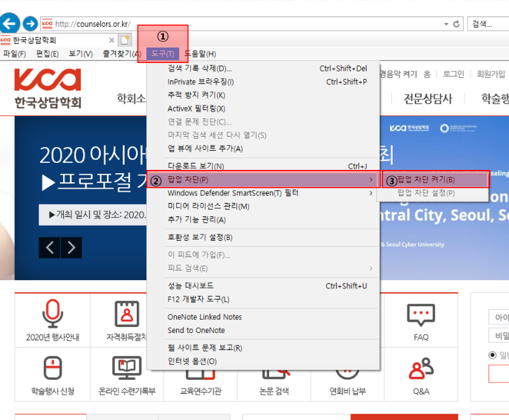Expand the 팝업 차단(P) submenu
509x420 pixels.
pyautogui.click(x=263, y=179)
